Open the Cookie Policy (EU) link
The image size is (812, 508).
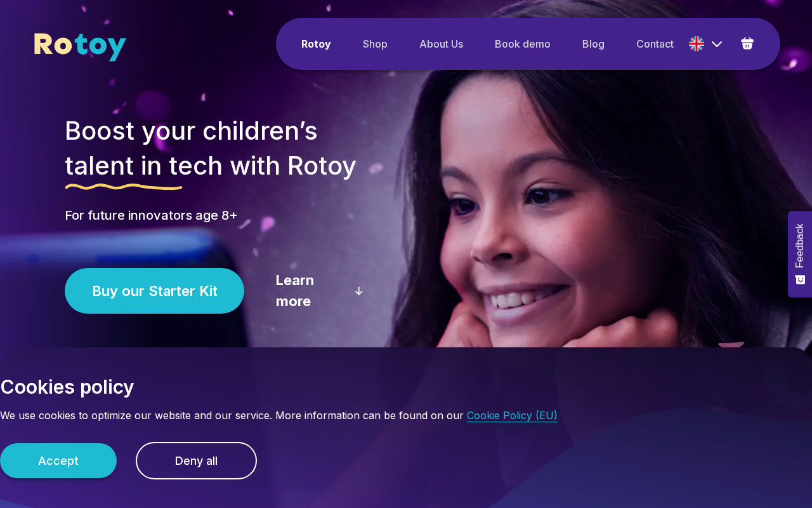(512, 415)
